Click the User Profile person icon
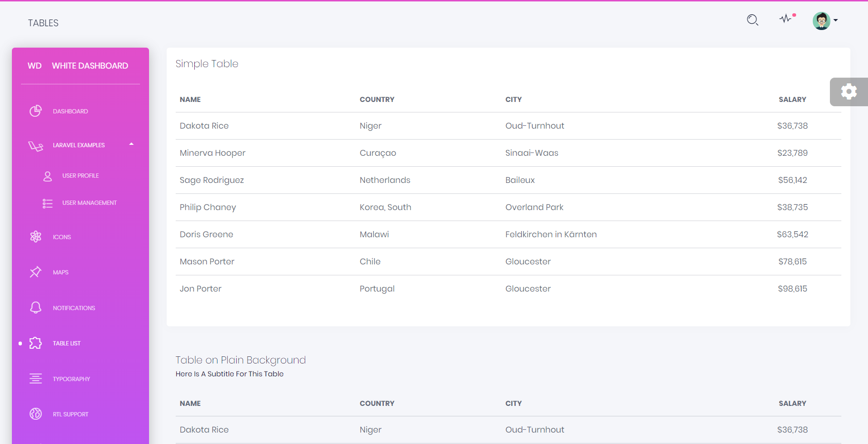 [48, 176]
